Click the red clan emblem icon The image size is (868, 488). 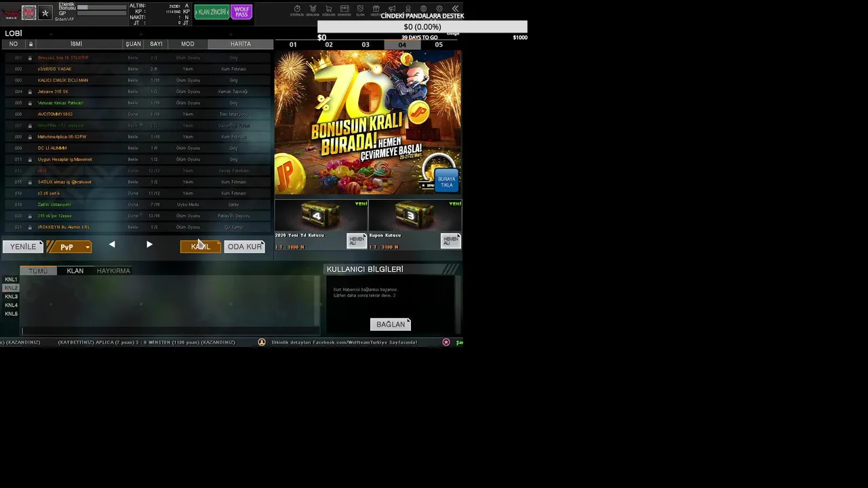[28, 12]
